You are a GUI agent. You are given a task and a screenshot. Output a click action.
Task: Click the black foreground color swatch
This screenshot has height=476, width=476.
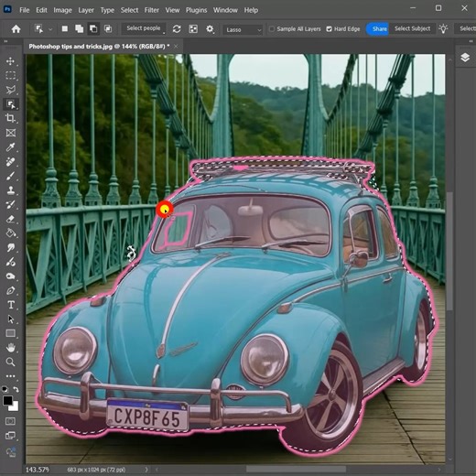click(x=7, y=401)
